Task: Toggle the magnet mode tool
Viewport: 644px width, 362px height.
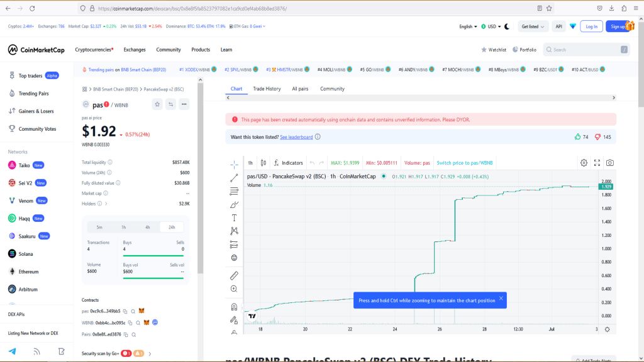Action: coord(234,307)
